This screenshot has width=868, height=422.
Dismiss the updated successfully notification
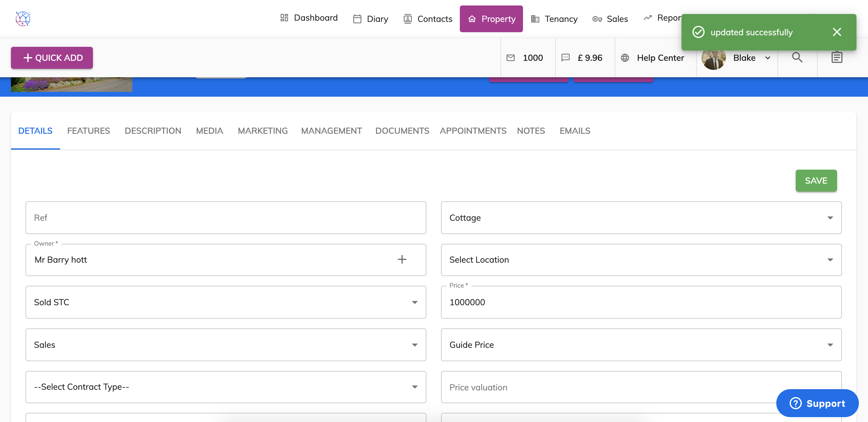coord(837,32)
